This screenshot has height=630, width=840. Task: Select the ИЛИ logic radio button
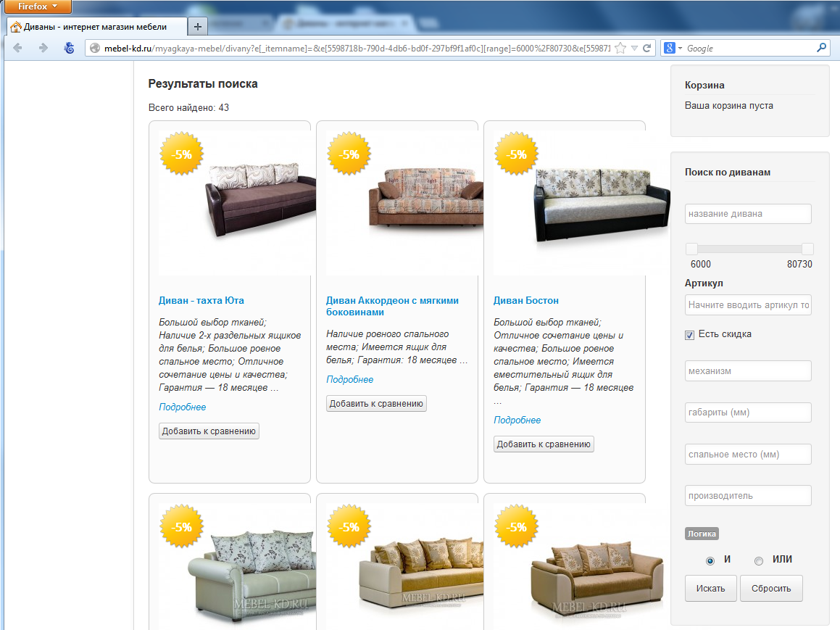pos(759,561)
